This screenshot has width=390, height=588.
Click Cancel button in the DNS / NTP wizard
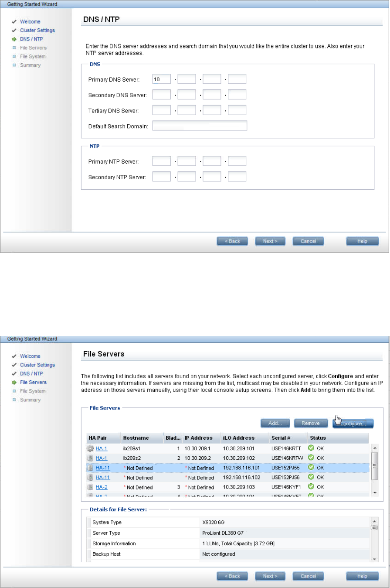coord(308,241)
